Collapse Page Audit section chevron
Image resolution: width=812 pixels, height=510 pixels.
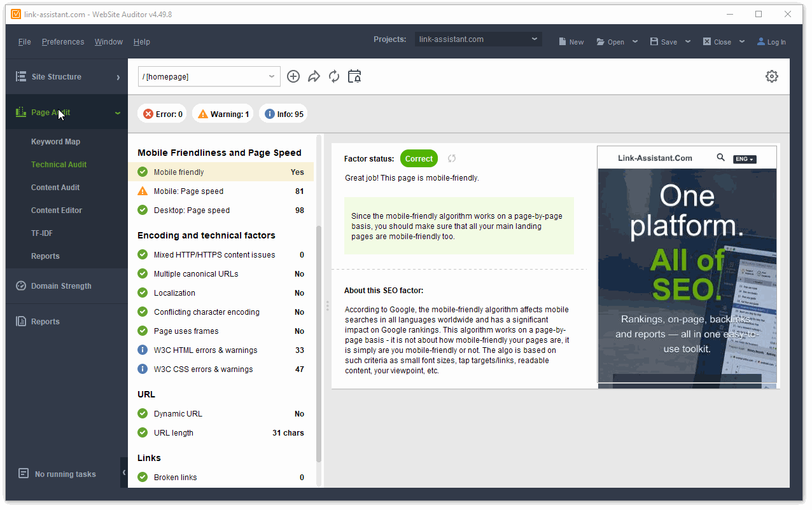click(118, 113)
